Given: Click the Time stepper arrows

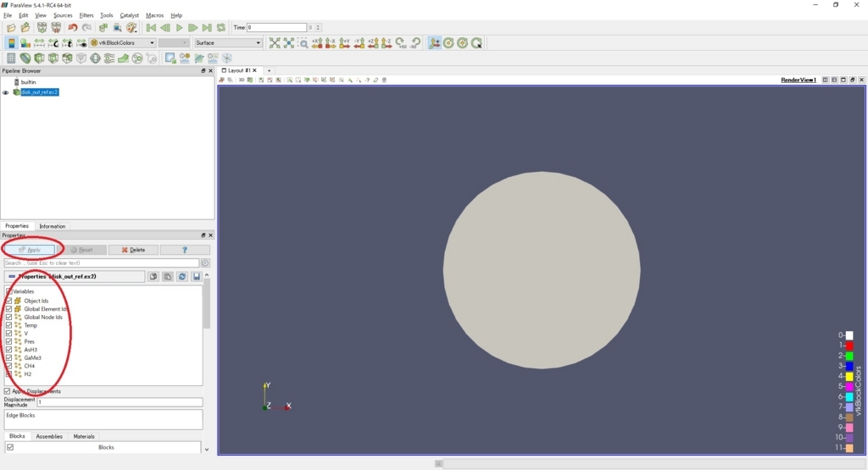Looking at the screenshot, I should point(318,28).
